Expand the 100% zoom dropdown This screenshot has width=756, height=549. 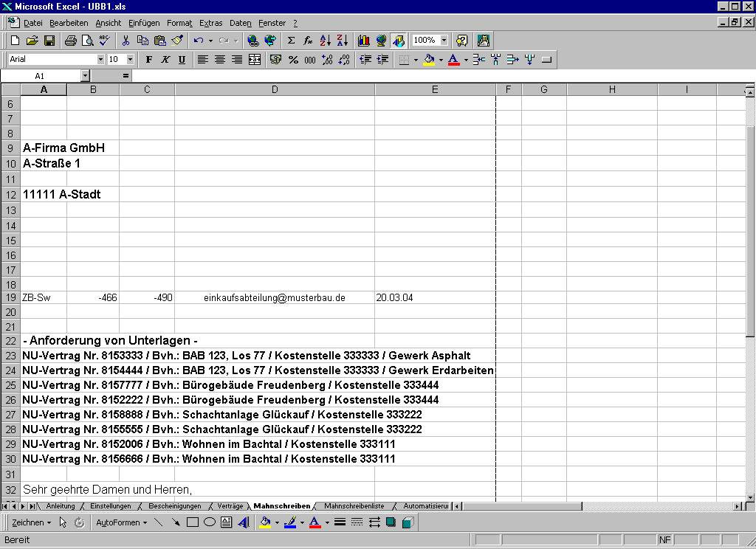point(444,41)
